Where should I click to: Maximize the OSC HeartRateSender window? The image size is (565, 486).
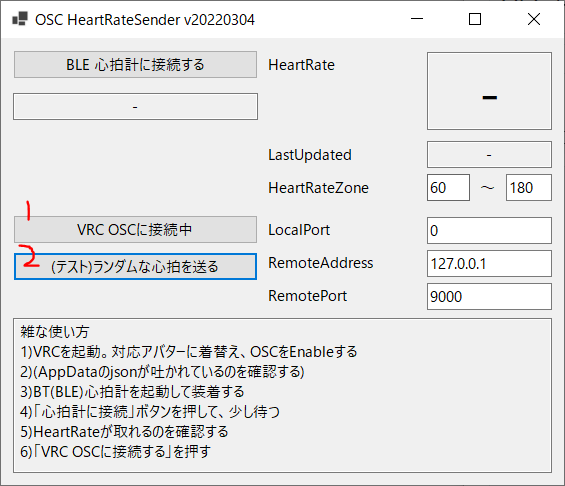[475, 19]
